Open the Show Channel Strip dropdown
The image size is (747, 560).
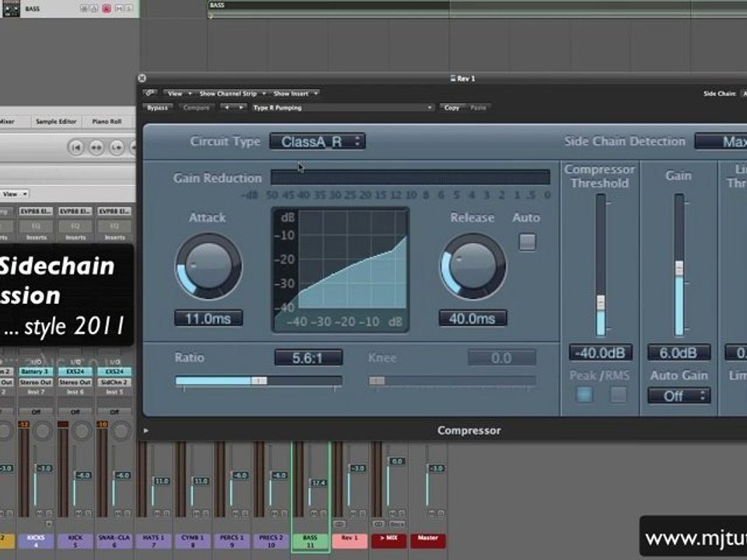pos(232,93)
